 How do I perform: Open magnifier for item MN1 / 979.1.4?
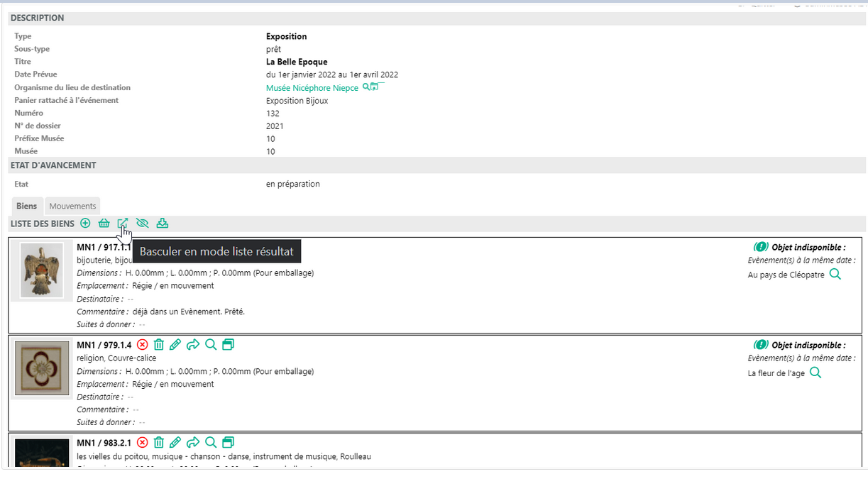tap(211, 345)
